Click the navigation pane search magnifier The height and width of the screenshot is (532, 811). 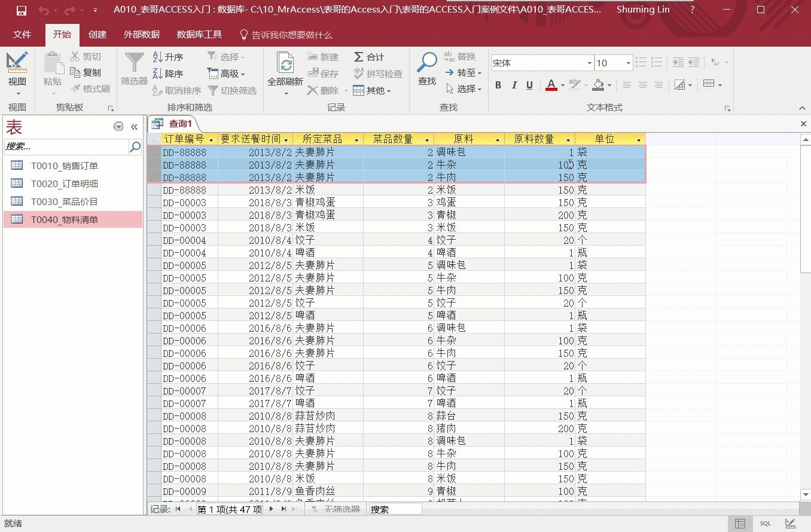135,146
